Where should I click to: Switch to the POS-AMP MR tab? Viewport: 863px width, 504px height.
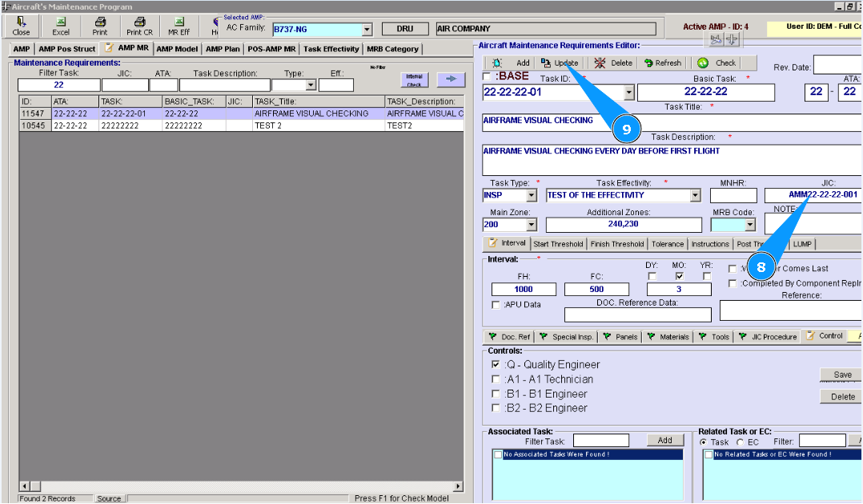271,49
